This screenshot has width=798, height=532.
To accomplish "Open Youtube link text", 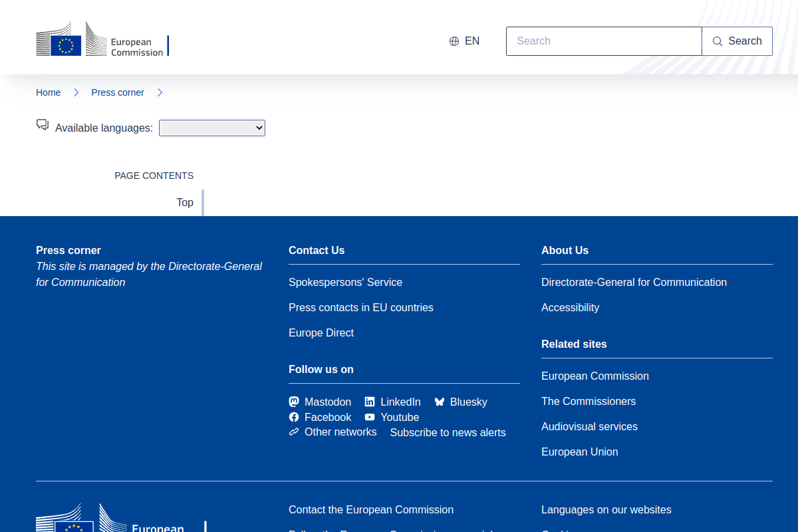I will tap(400, 417).
